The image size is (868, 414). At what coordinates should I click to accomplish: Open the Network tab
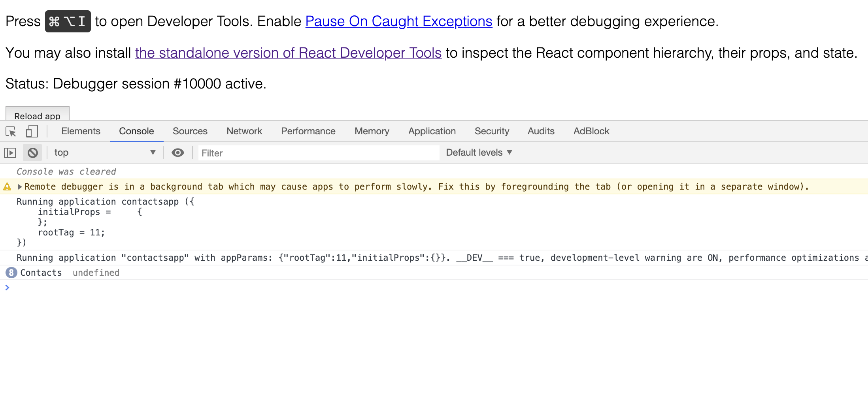[244, 131]
